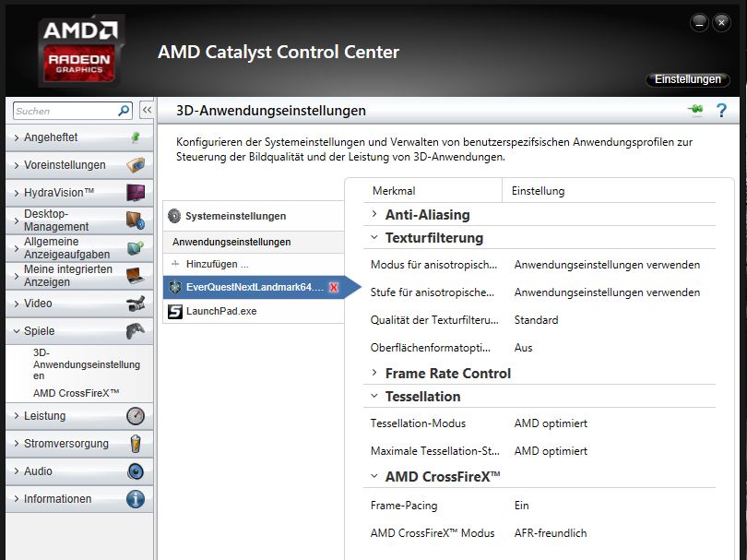Screen dimensions: 747x560
Task: Change Tessellation-Modus value AMD optimiert
Action: click(551, 423)
